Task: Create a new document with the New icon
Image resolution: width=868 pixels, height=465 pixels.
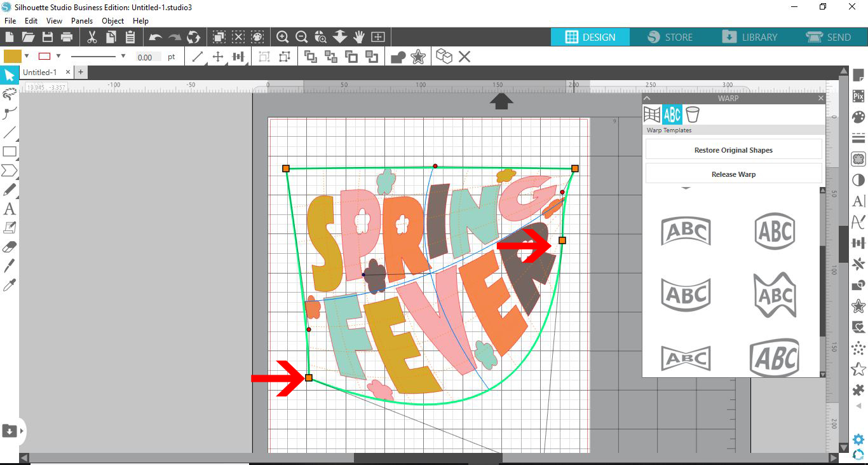Action: tap(10, 37)
